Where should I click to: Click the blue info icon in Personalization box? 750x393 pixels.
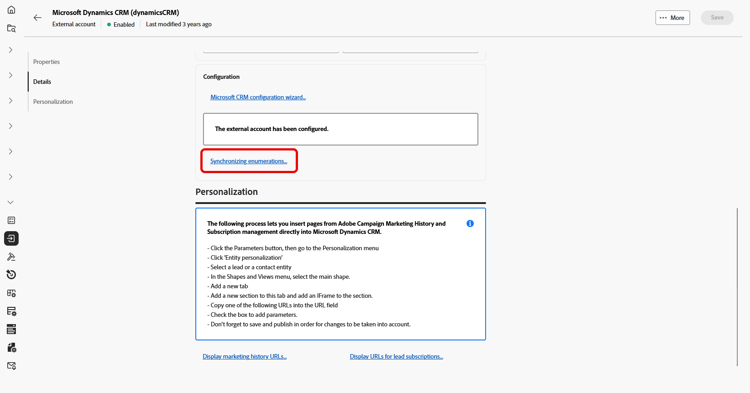(x=470, y=223)
